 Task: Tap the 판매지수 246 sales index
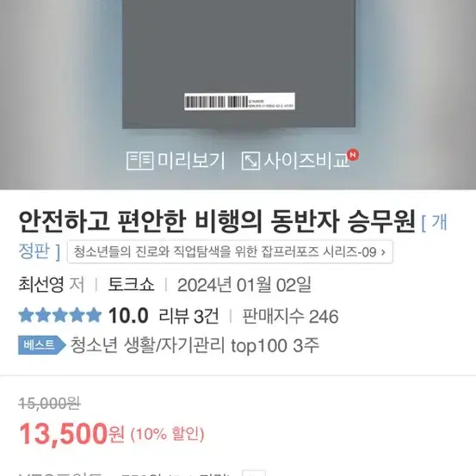290,316
